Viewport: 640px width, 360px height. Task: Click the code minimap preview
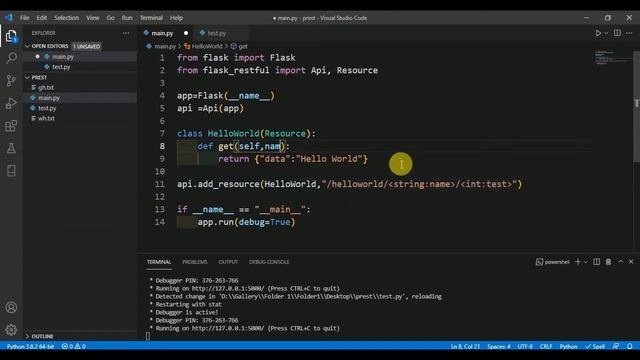612,57
